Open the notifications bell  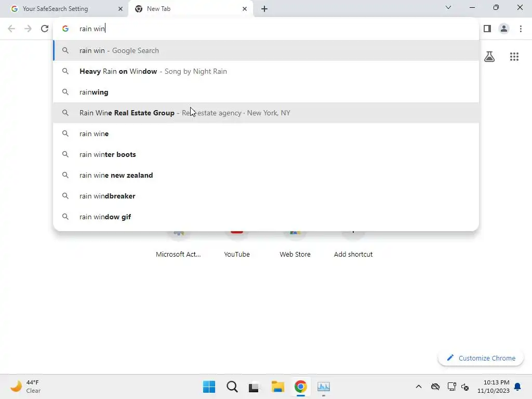(x=517, y=387)
